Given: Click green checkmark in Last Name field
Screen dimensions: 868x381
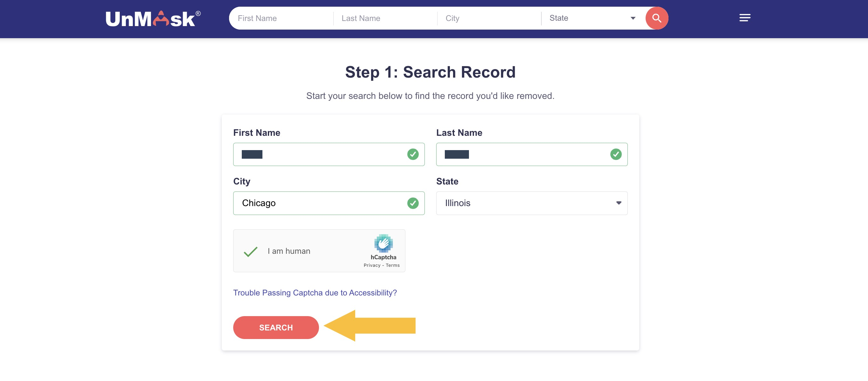Looking at the screenshot, I should coord(616,155).
